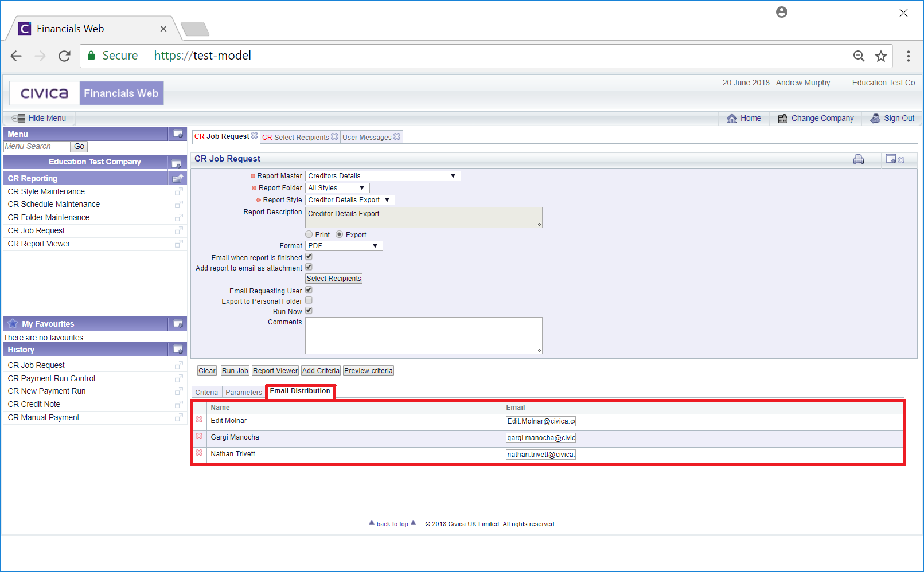Open the Report Master dropdown
Viewport: 924px width, 572px height.
(383, 176)
